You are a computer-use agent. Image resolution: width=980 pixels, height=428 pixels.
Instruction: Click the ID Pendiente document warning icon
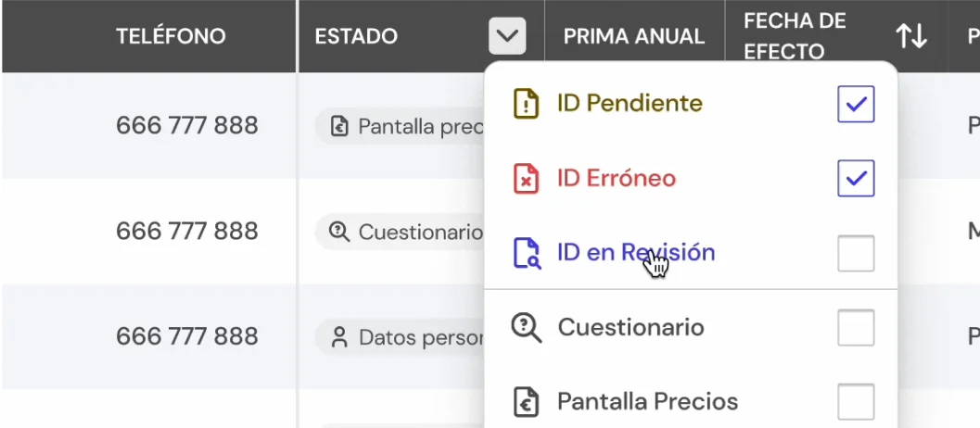[526, 103]
